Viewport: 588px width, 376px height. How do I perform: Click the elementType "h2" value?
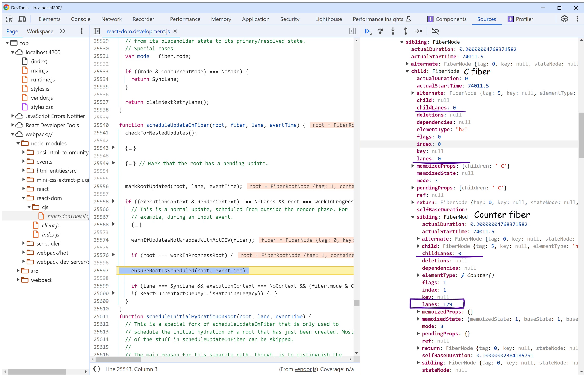click(462, 130)
